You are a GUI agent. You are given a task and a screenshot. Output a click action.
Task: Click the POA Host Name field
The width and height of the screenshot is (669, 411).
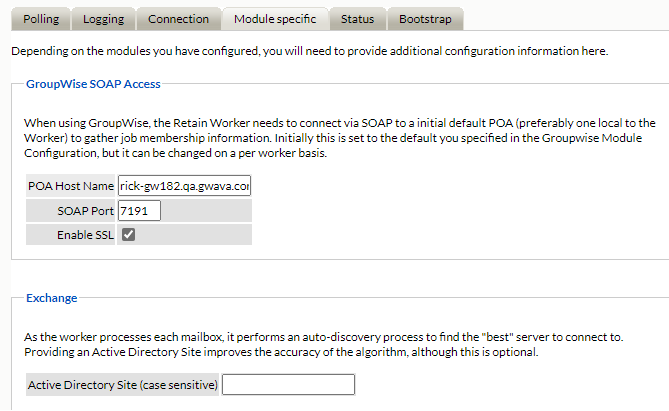(x=184, y=185)
